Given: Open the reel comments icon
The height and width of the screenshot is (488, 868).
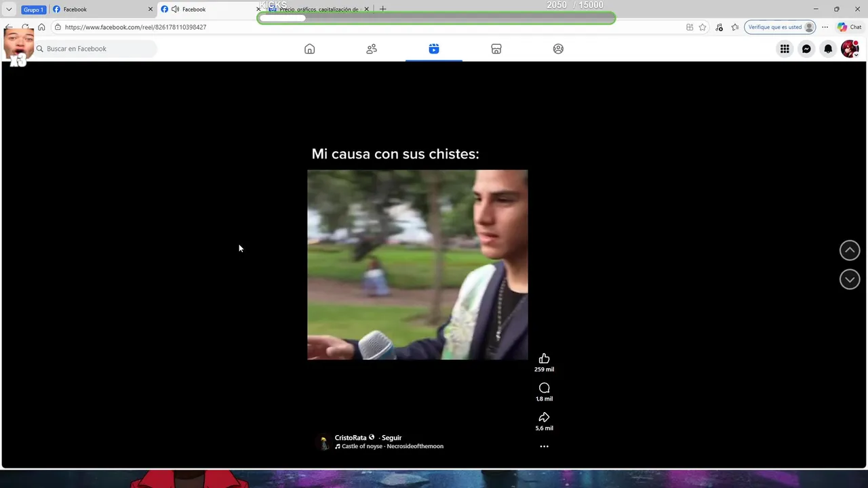Looking at the screenshot, I should 544,388.
